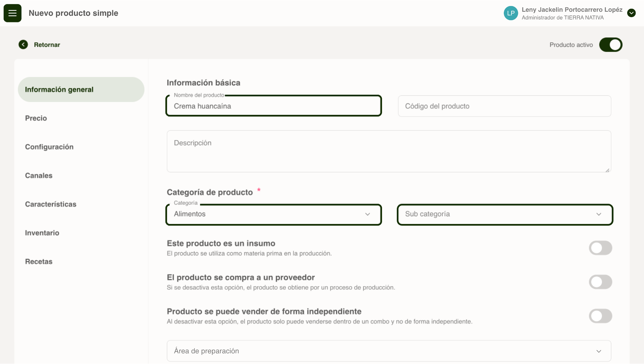Click the Sub categoría chevron arrow

pyautogui.click(x=598, y=214)
